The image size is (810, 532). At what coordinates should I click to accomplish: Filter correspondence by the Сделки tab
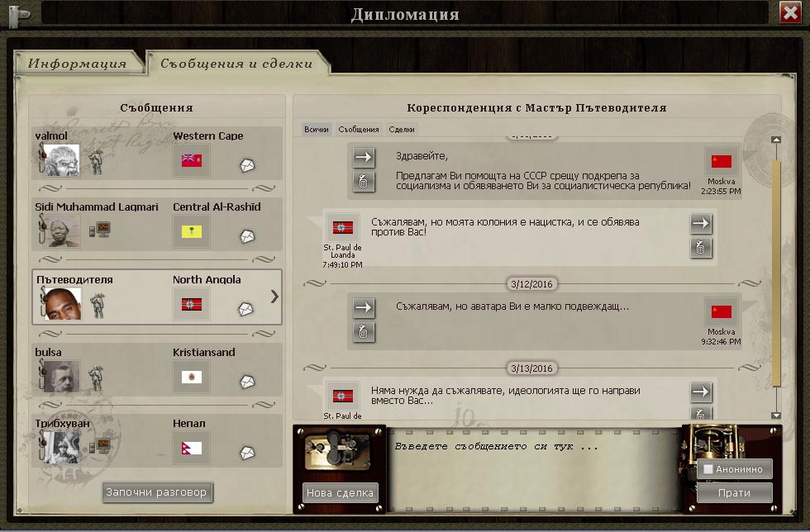[x=402, y=130]
